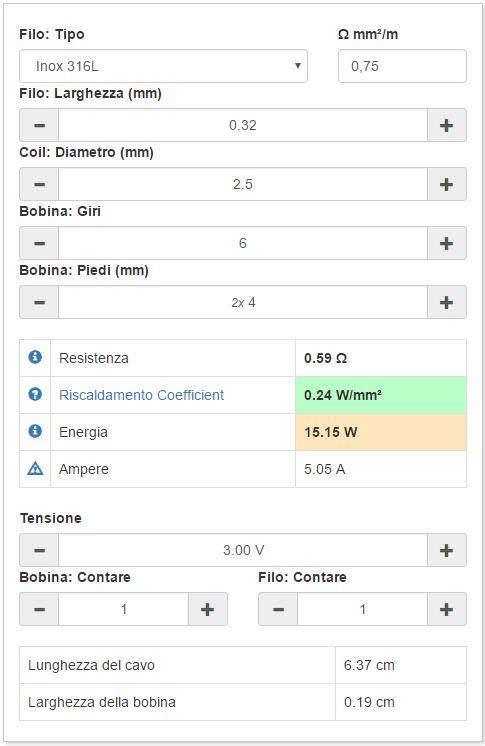This screenshot has height=746, width=485.
Task: Reduce the Bobina: Giri count
Action: (39, 243)
